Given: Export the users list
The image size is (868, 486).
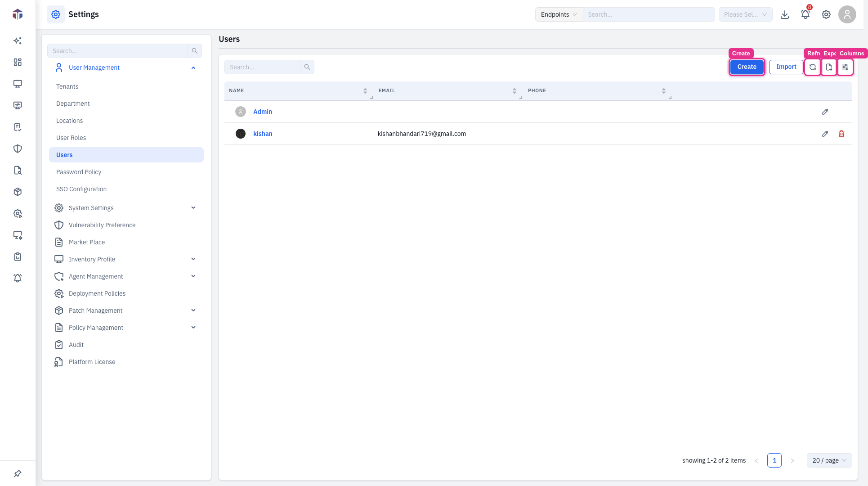Looking at the screenshot, I should pyautogui.click(x=829, y=67).
